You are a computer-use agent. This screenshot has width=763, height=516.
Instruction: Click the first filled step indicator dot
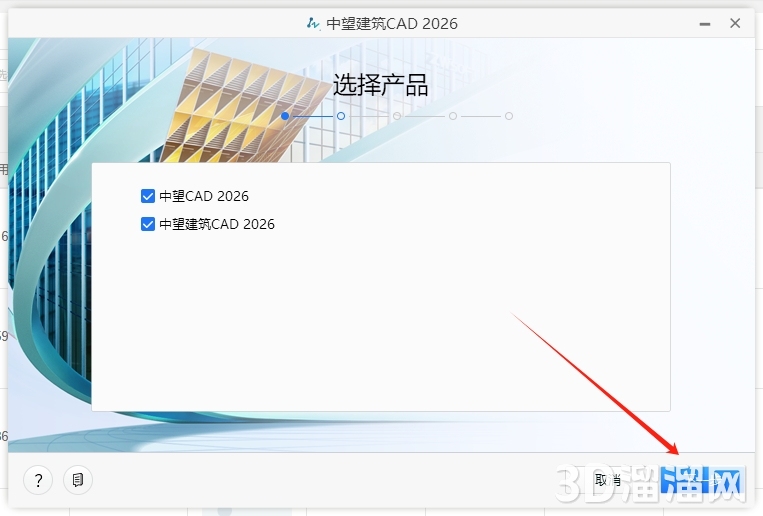[285, 116]
